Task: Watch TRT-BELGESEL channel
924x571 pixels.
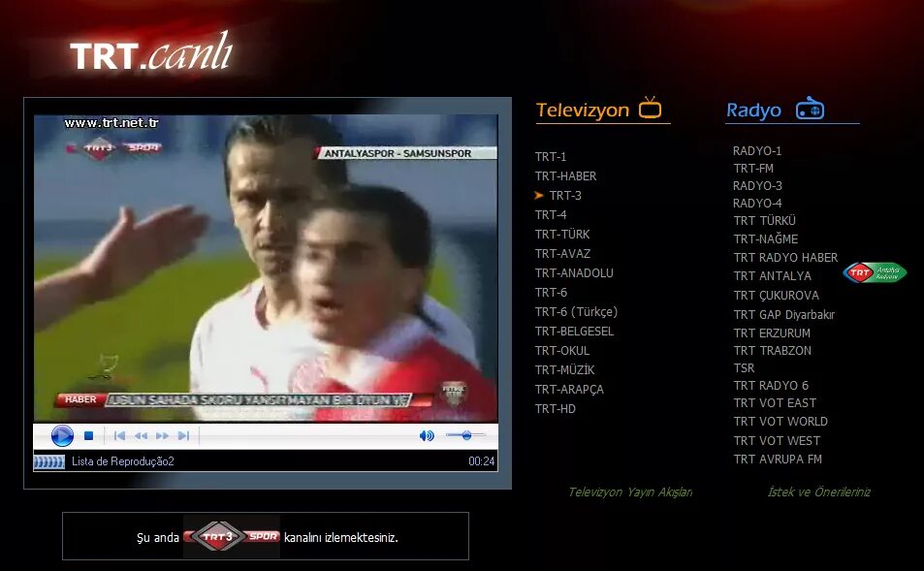Action: point(575,332)
